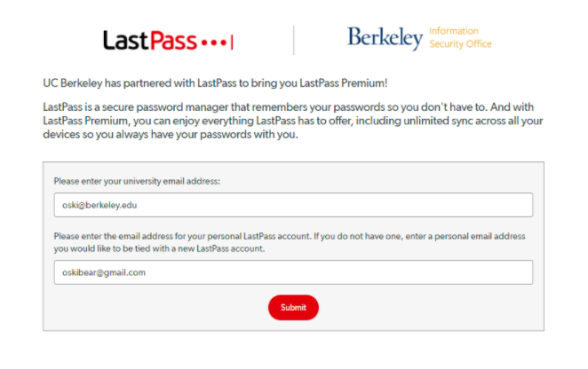Focus the personal LastPass email field
This screenshot has width=588, height=369.
(x=293, y=272)
